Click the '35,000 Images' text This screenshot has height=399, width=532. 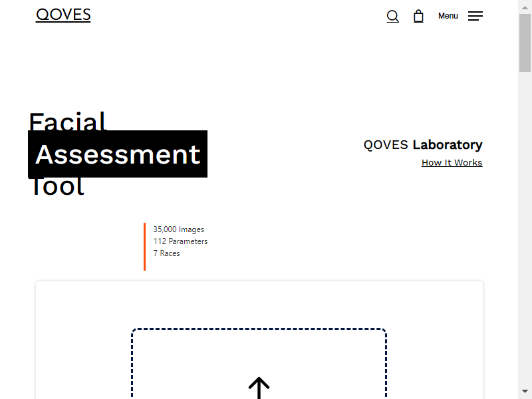coord(178,229)
